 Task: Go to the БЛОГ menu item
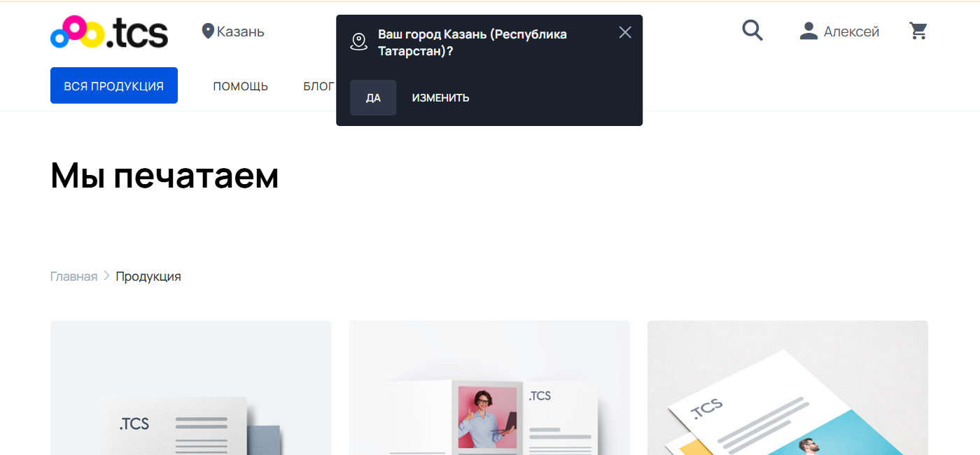tap(319, 87)
